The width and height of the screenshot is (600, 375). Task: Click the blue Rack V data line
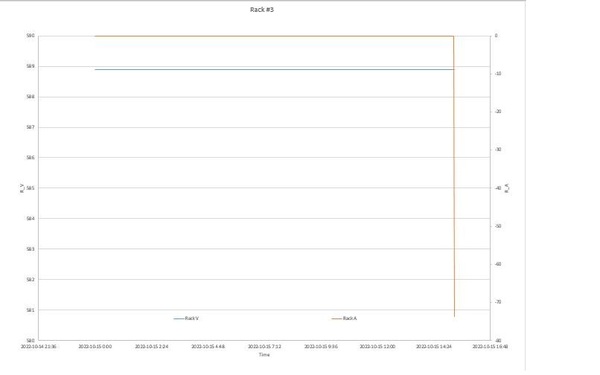(x=274, y=70)
